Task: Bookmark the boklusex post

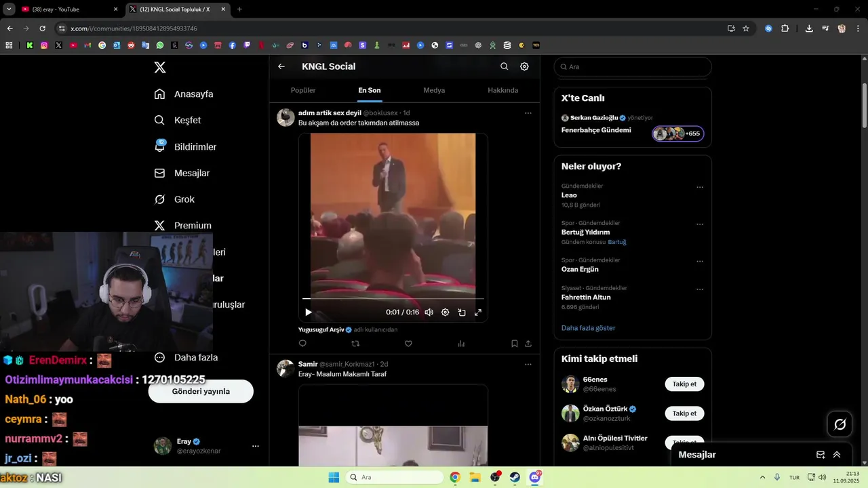Action: click(x=515, y=344)
